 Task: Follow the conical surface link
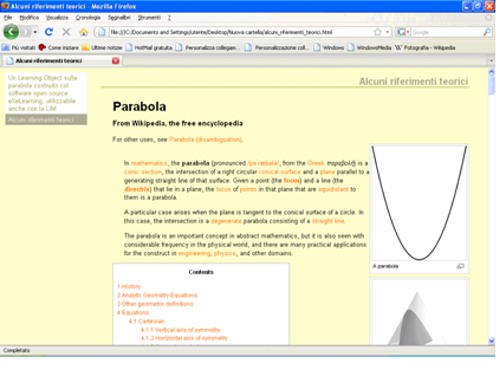[x=280, y=172]
